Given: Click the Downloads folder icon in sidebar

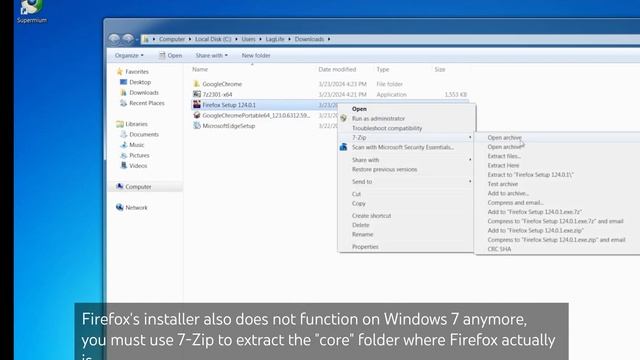Looking at the screenshot, I should (123, 93).
